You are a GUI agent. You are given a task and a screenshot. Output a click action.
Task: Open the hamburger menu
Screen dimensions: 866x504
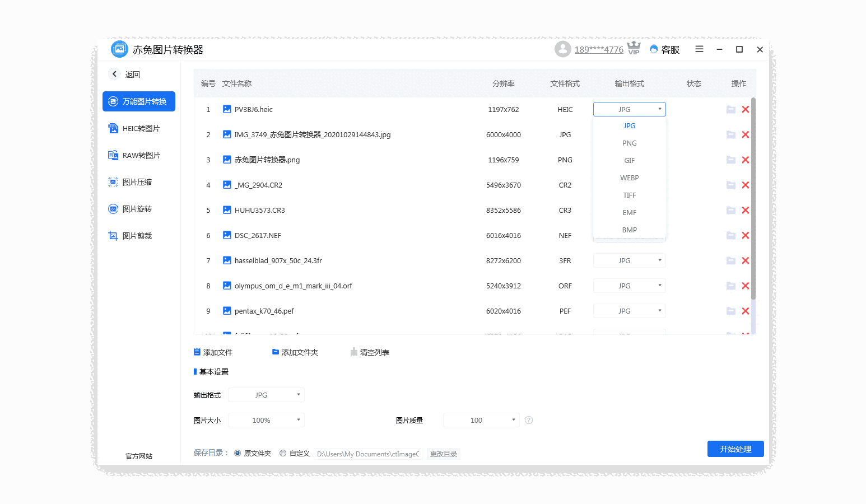[x=699, y=49]
